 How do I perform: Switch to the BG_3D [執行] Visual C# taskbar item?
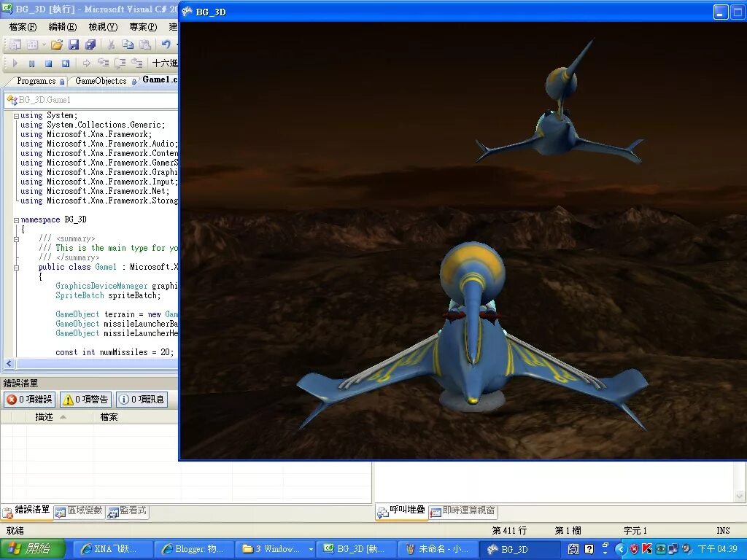click(357, 549)
